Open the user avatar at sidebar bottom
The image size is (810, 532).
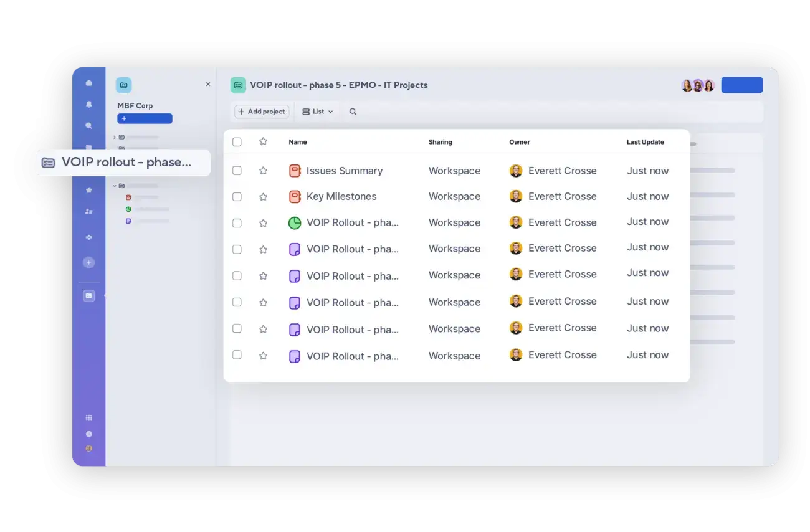[88, 448]
